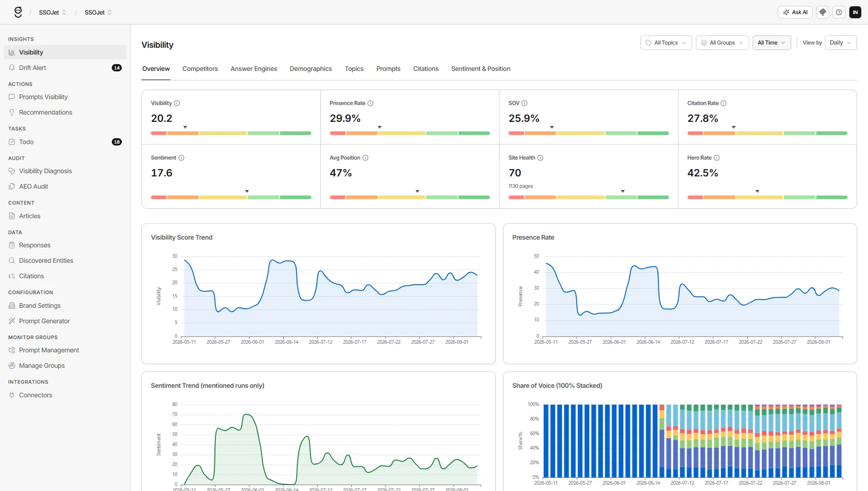This screenshot has width=868, height=491.
Task: Click the Prompt Management tree icon
Action: (x=12, y=350)
